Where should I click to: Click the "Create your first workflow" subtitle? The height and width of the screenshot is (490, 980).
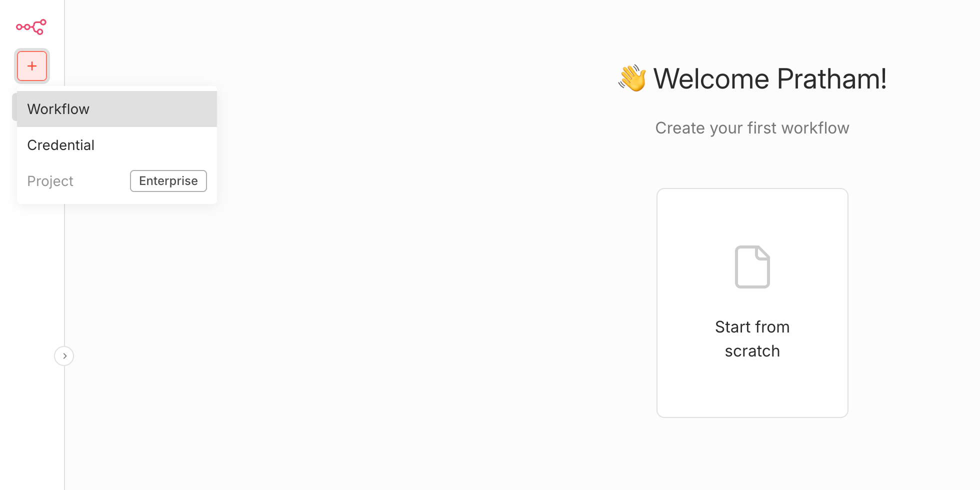pos(752,128)
